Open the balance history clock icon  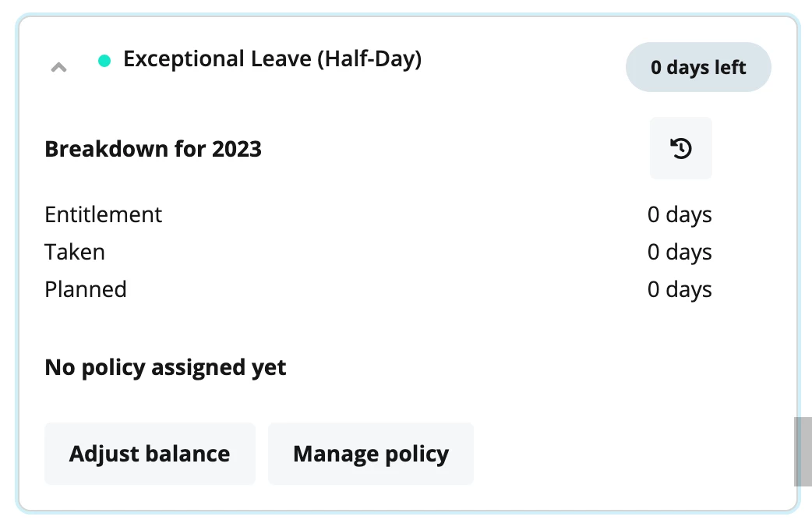680,148
